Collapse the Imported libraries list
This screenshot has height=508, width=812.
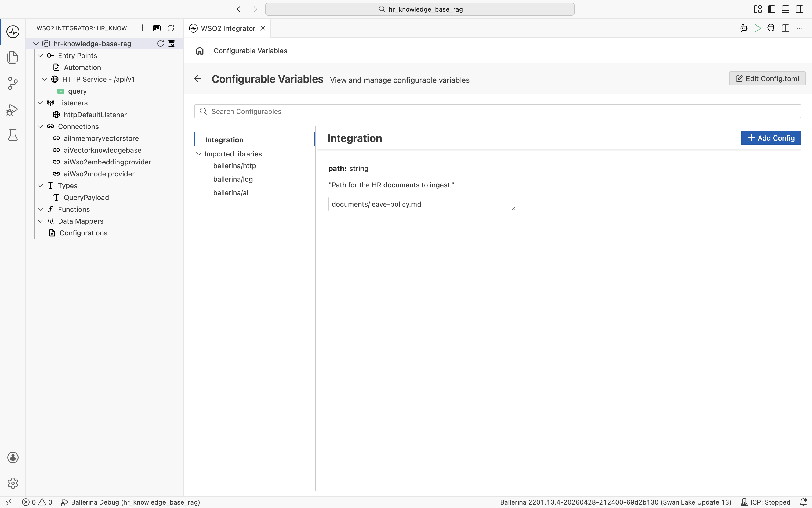199,154
